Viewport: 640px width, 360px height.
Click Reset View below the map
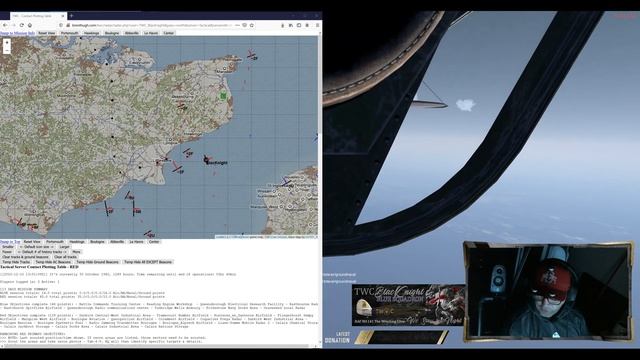(x=32, y=242)
